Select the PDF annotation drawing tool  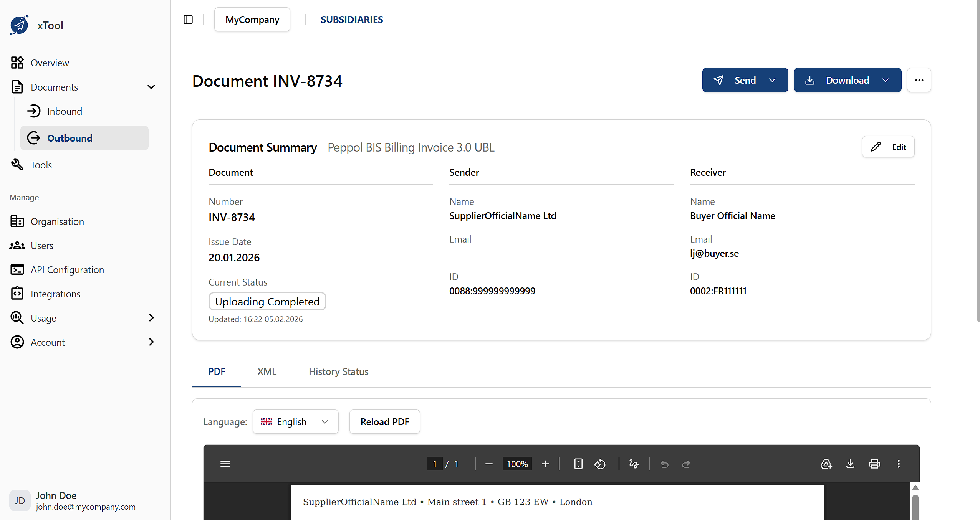(x=634, y=464)
